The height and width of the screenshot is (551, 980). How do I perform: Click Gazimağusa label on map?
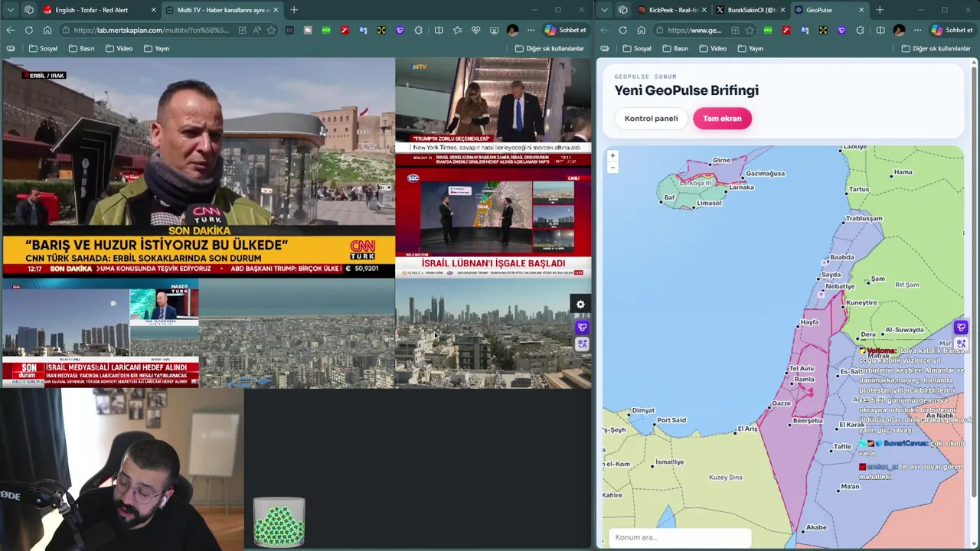tap(765, 173)
